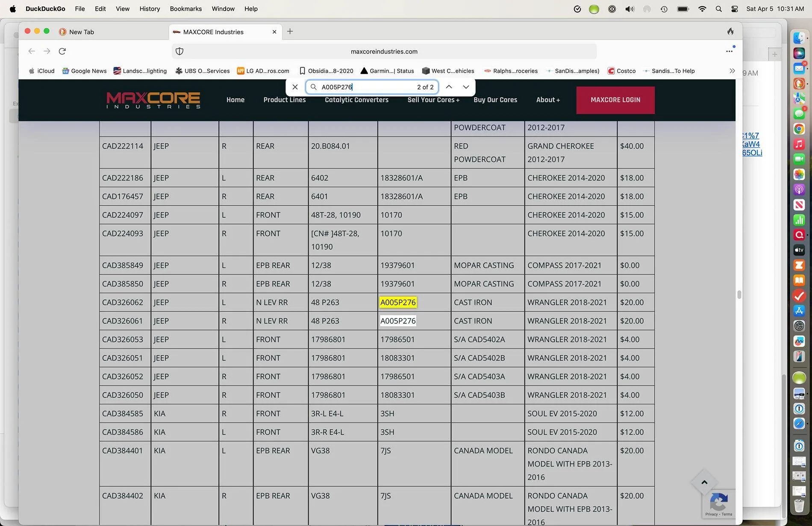Open the Bookmarks menu

(185, 9)
